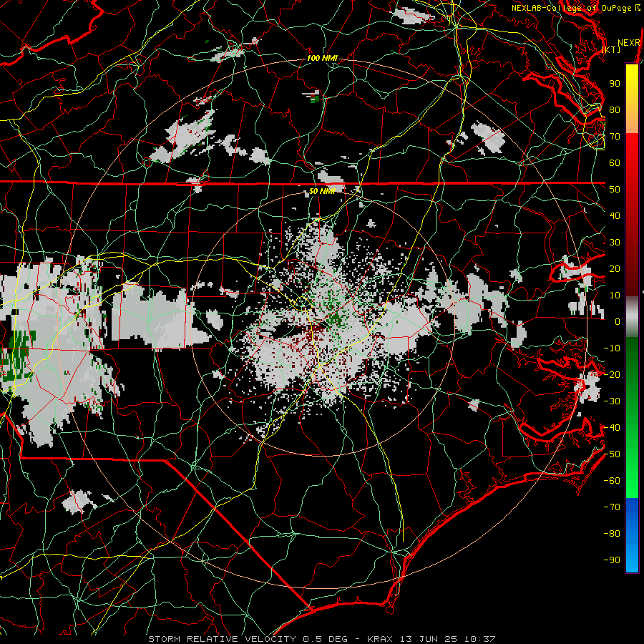Click the STORM RELATIVE VELOCITY caption text
The width and height of the screenshot is (644, 644).
[222, 639]
